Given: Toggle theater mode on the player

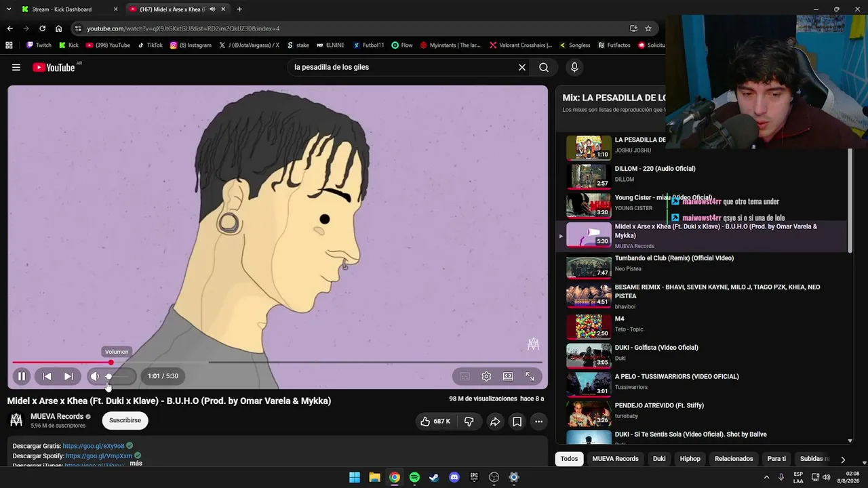Looking at the screenshot, I should (x=508, y=376).
